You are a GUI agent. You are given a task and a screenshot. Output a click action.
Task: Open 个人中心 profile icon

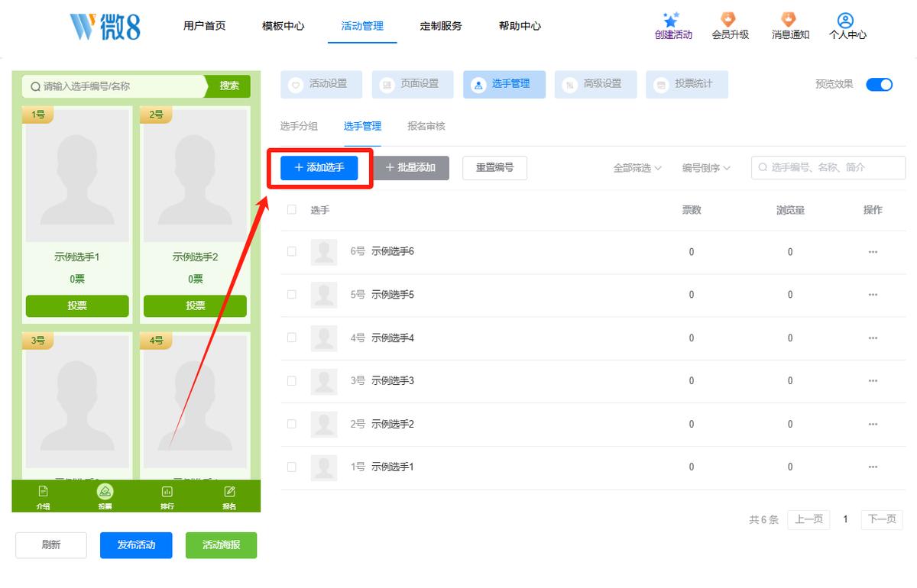point(845,21)
